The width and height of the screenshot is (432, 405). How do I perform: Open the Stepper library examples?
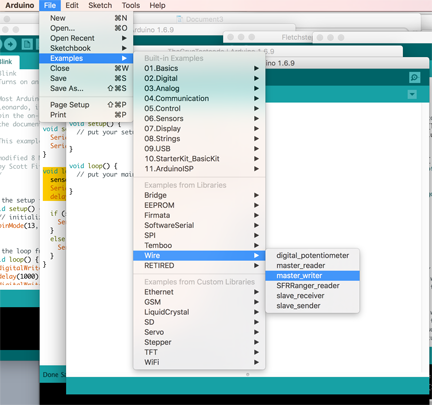point(199,342)
